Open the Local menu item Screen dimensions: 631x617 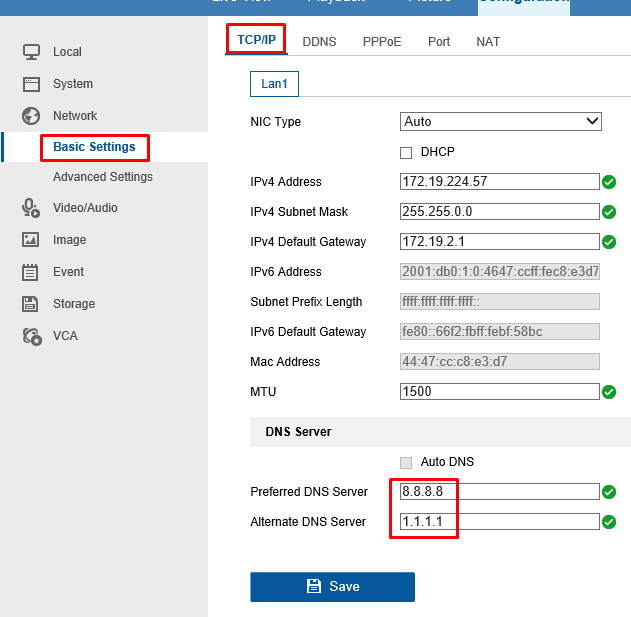click(x=67, y=52)
